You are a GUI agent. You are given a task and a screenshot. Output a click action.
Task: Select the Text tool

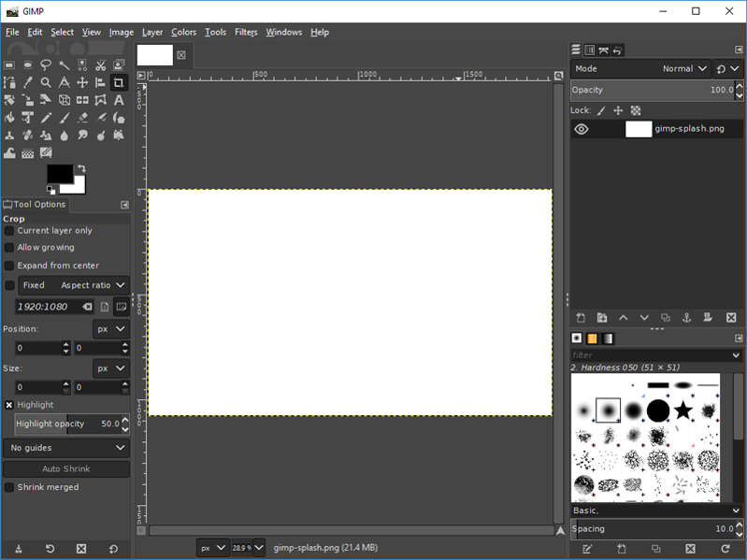pyautogui.click(x=119, y=100)
